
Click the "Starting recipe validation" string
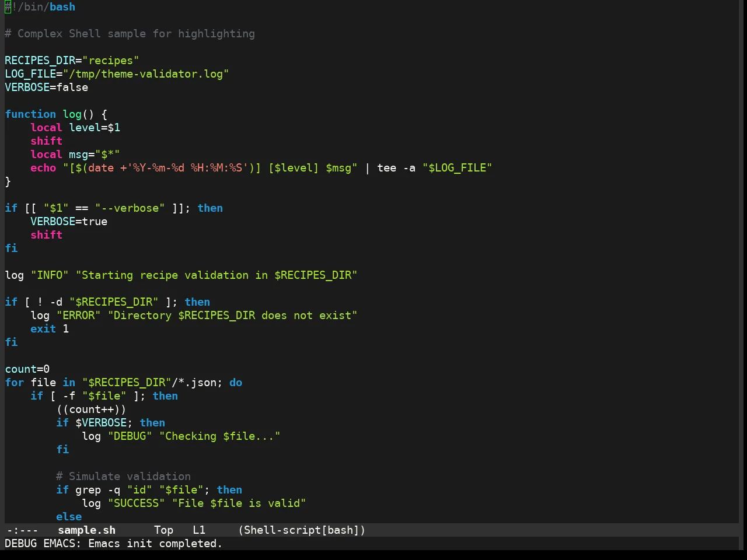point(217,275)
